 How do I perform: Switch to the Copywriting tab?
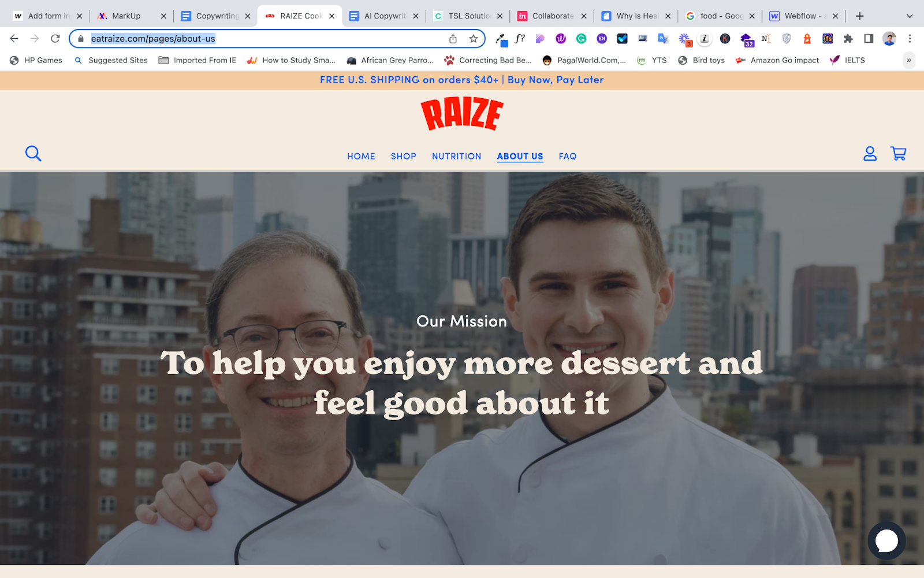coord(216,16)
